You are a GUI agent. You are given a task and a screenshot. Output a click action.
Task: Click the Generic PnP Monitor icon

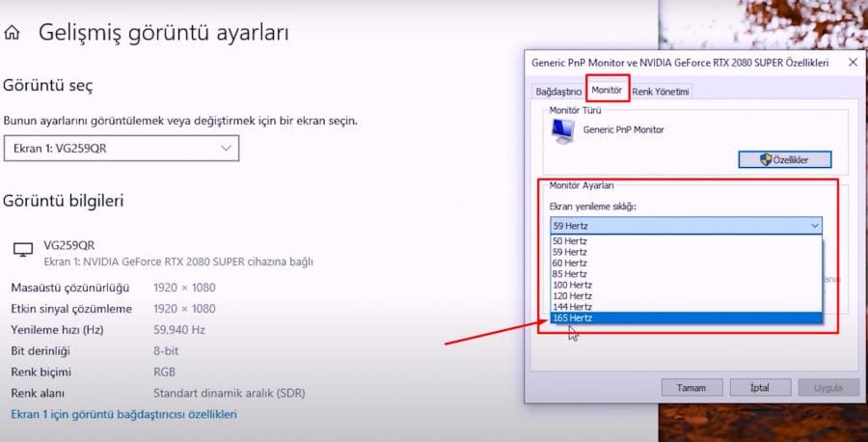[x=562, y=132]
